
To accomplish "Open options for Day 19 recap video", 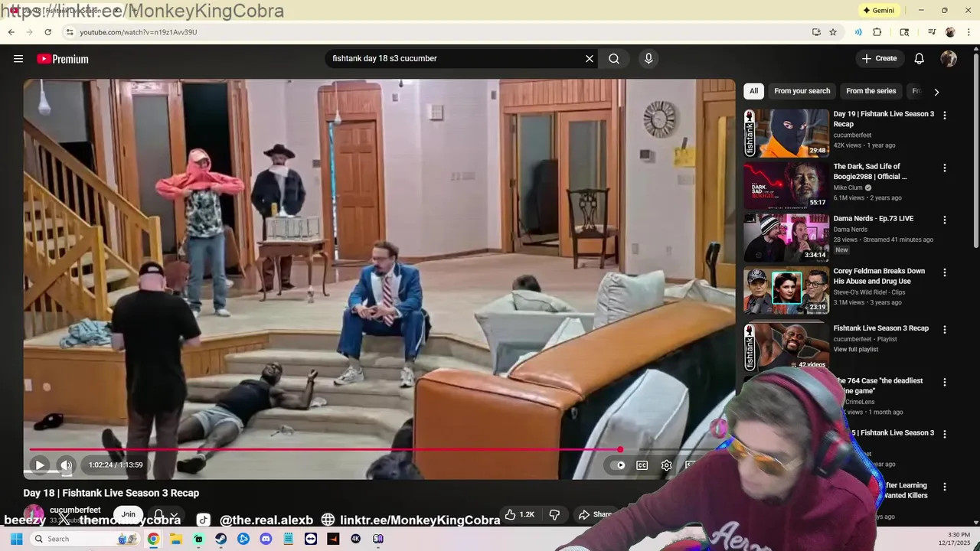I will [x=945, y=116].
